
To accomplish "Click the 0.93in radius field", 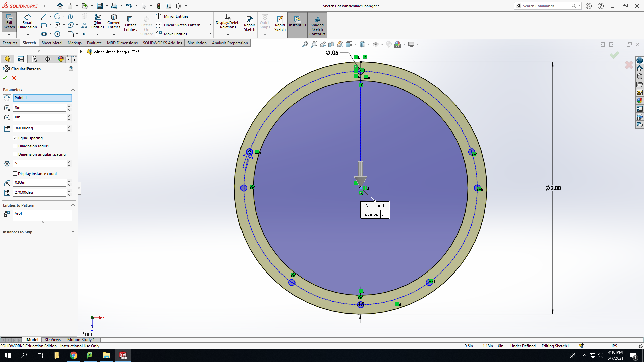I will [x=40, y=183].
